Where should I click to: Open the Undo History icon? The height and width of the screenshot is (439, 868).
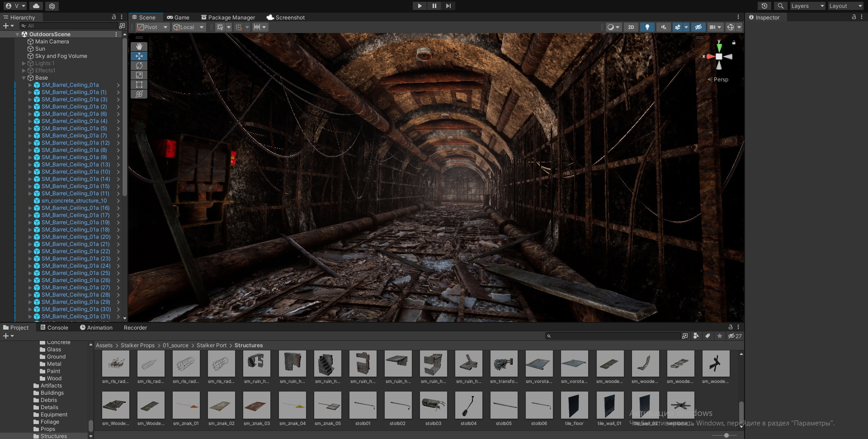tap(764, 6)
